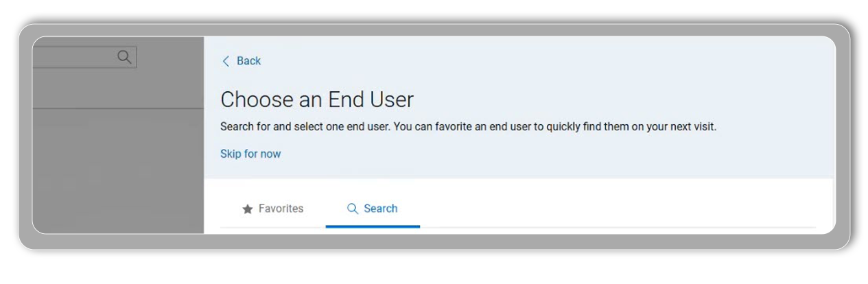Click the Skip for now link
The height and width of the screenshot is (284, 868).
250,154
